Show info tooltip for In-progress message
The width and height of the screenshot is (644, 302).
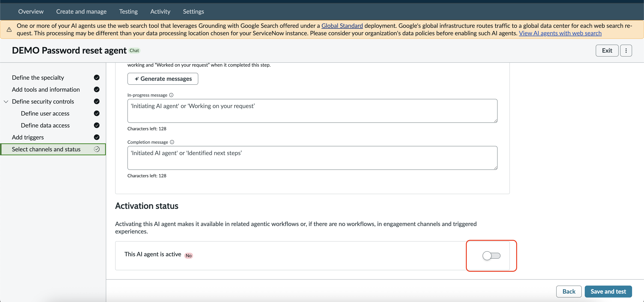(x=171, y=95)
